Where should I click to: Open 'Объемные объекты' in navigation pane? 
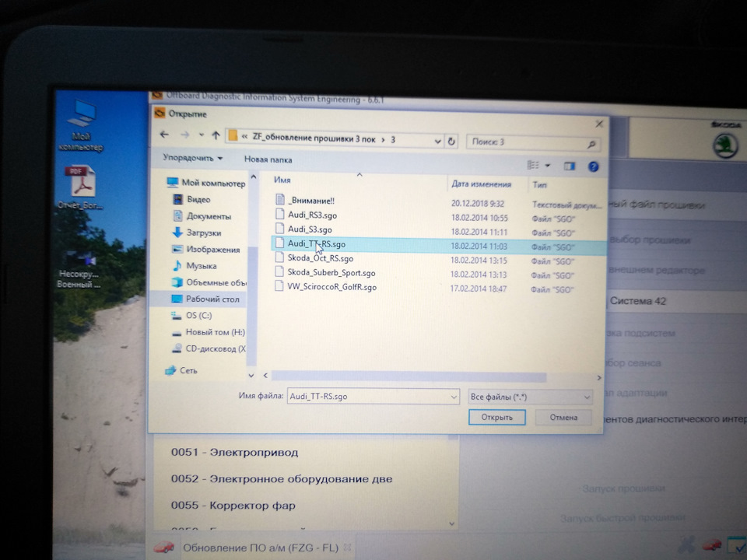tap(209, 282)
